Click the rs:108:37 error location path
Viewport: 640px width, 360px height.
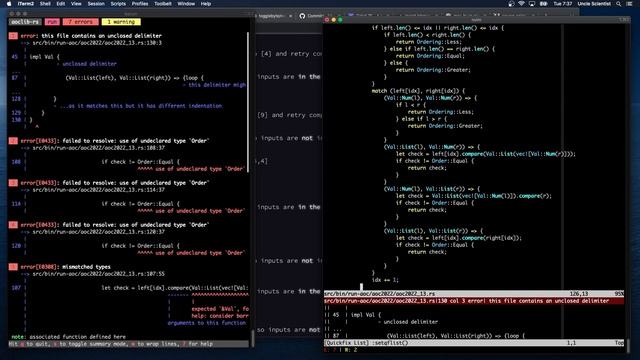(x=99, y=148)
